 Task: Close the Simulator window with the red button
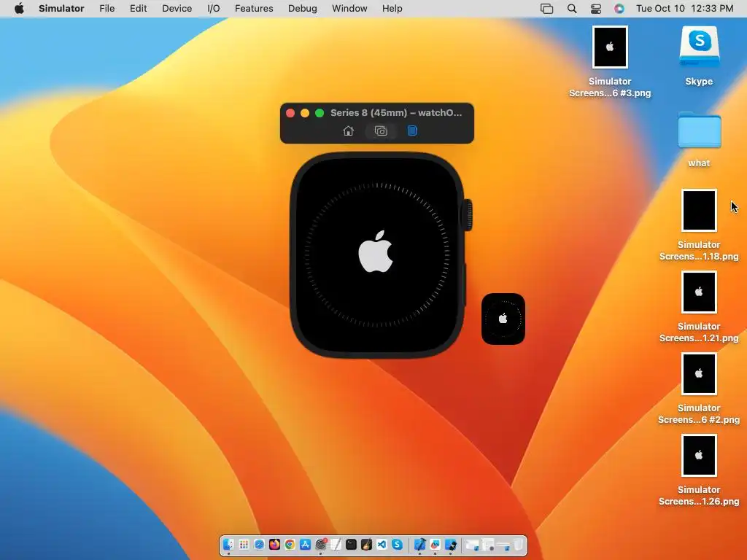[x=290, y=113]
